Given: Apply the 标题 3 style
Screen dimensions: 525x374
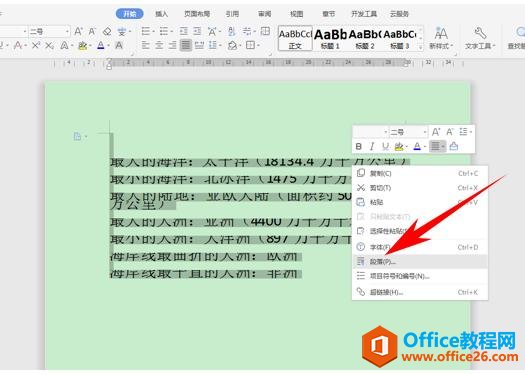Looking at the screenshot, I should coord(400,39).
